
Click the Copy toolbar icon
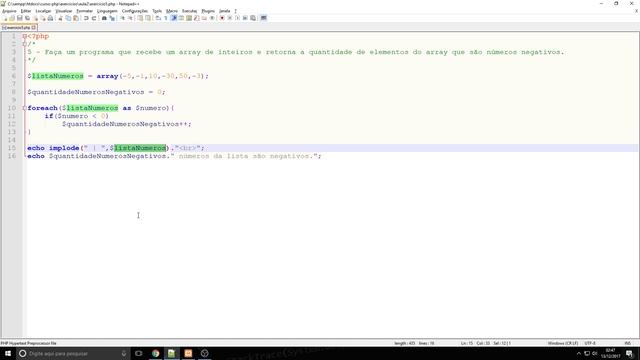coord(68,18)
